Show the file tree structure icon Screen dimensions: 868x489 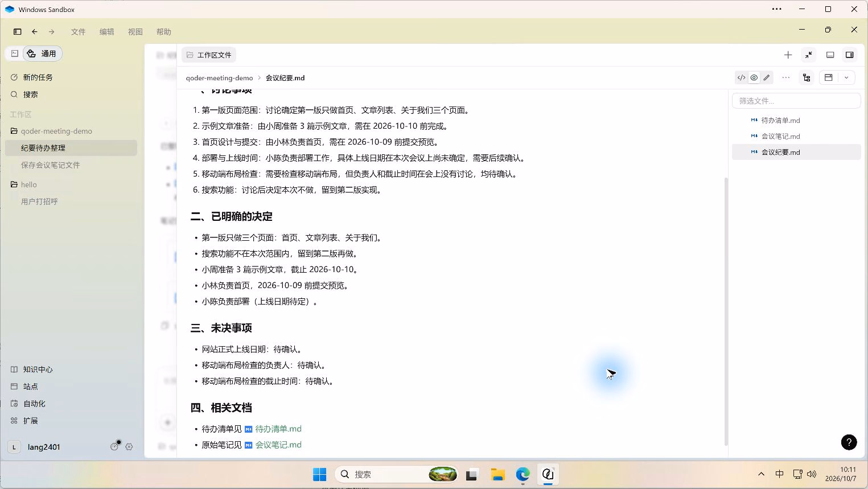[807, 78]
